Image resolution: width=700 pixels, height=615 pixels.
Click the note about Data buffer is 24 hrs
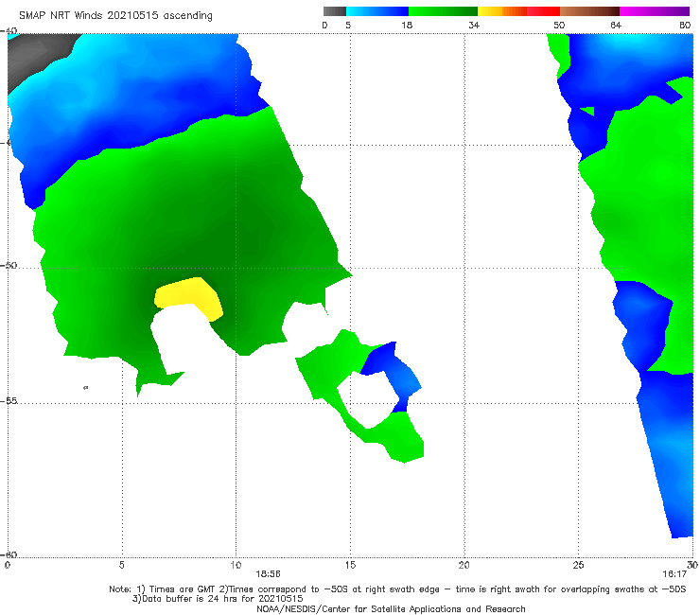(218, 599)
